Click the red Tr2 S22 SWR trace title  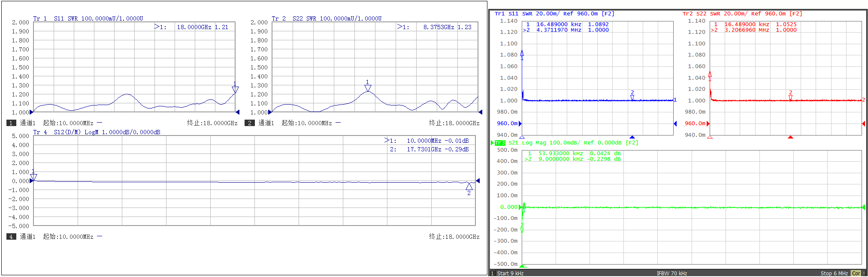pos(742,14)
